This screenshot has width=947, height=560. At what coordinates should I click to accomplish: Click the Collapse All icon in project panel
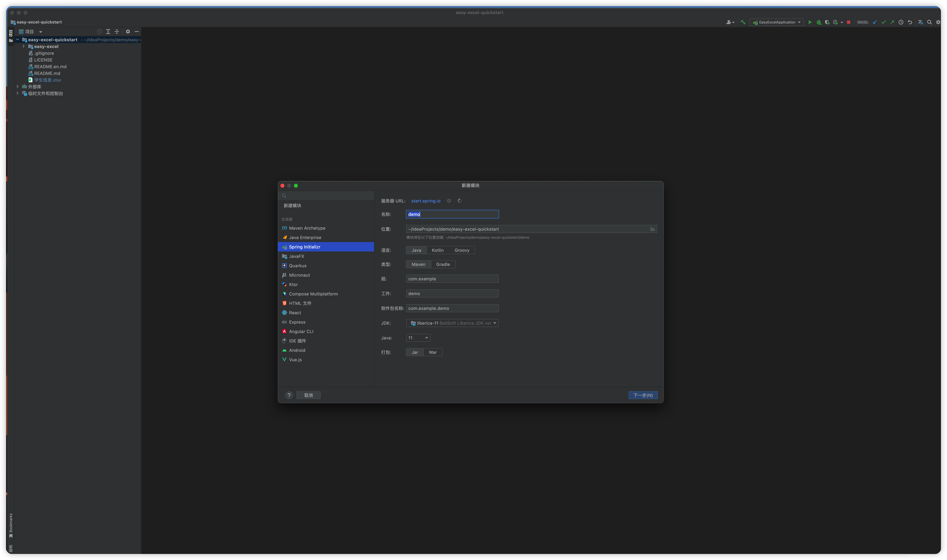pos(117,32)
